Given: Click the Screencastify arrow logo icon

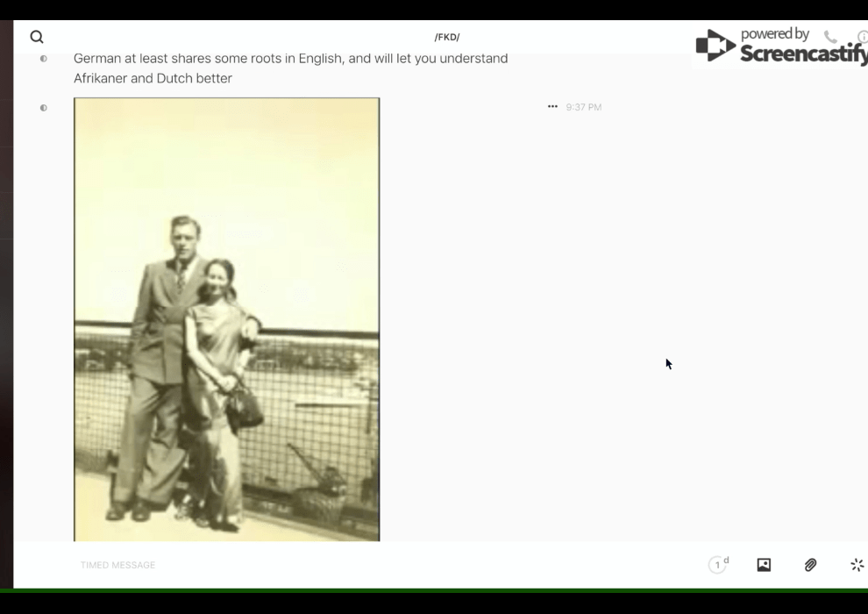Looking at the screenshot, I should click(715, 46).
